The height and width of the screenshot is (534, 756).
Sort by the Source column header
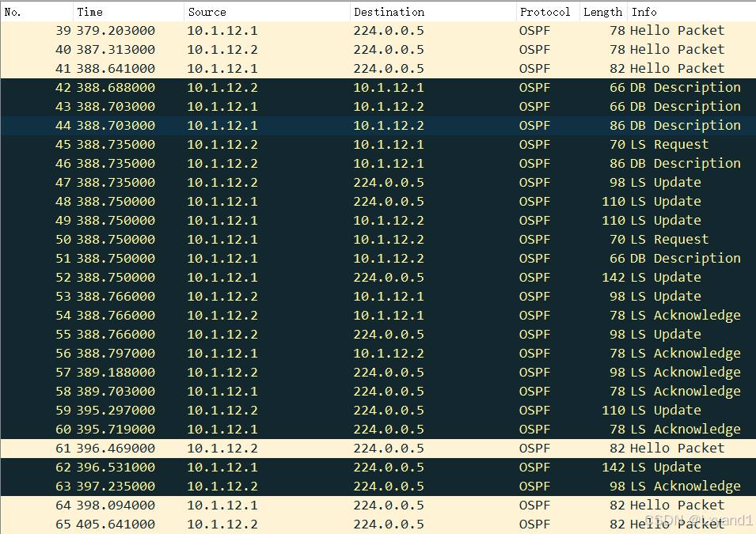pos(267,12)
